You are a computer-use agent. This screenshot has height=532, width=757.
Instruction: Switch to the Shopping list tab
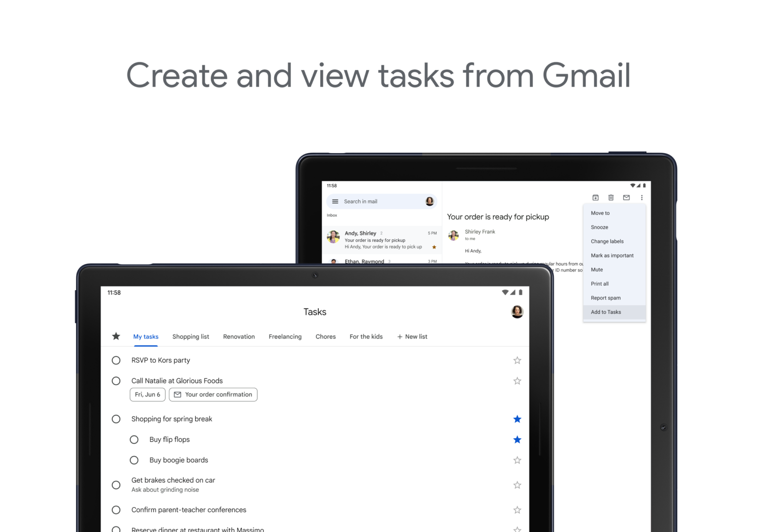(191, 336)
